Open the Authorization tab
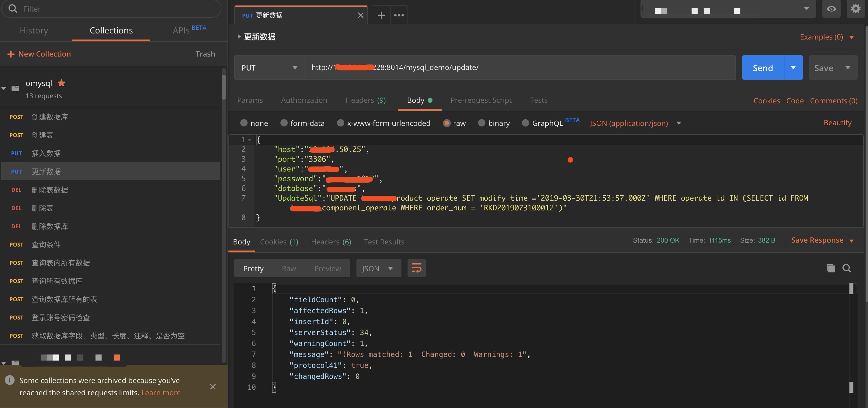 (304, 100)
